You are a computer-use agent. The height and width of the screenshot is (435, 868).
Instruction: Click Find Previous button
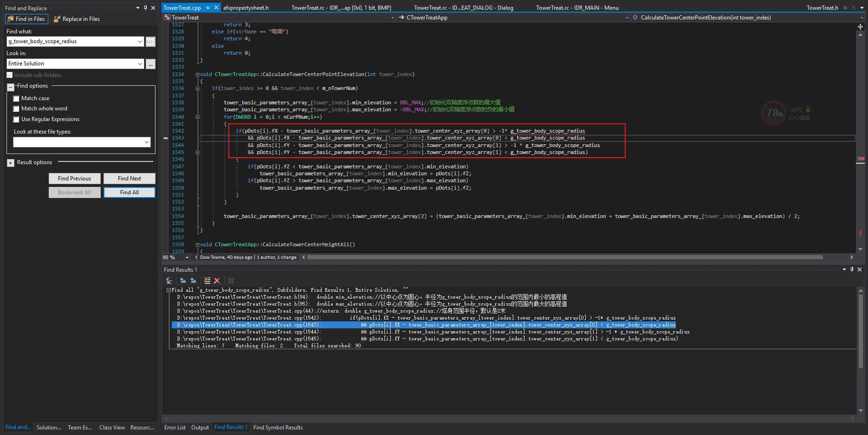pos(75,179)
